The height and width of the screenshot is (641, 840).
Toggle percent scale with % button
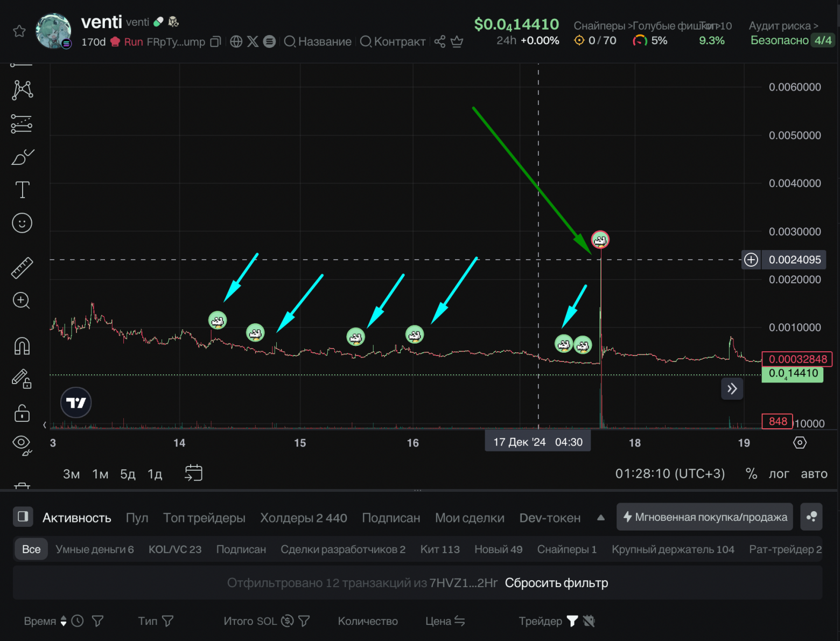click(x=751, y=473)
